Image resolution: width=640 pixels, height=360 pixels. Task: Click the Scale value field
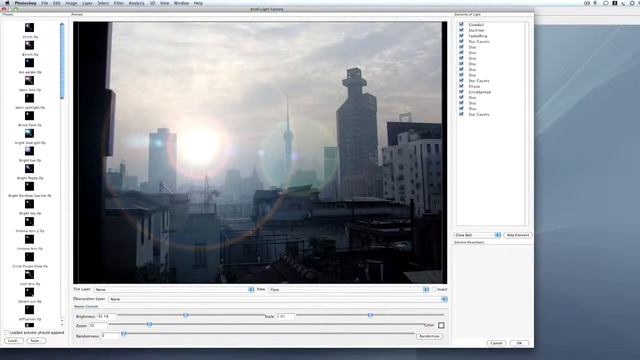(285, 316)
